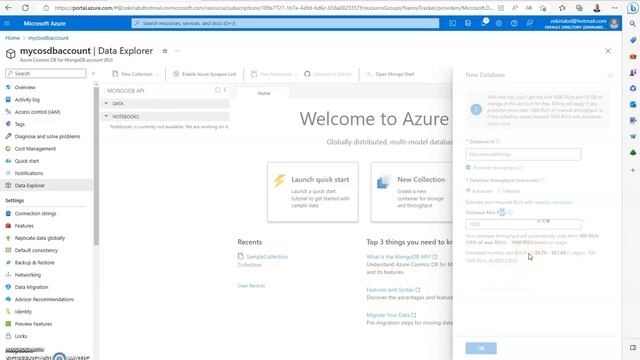This screenshot has width=640, height=360.
Task: Click the Locks sidebar icon
Action: coord(8,336)
